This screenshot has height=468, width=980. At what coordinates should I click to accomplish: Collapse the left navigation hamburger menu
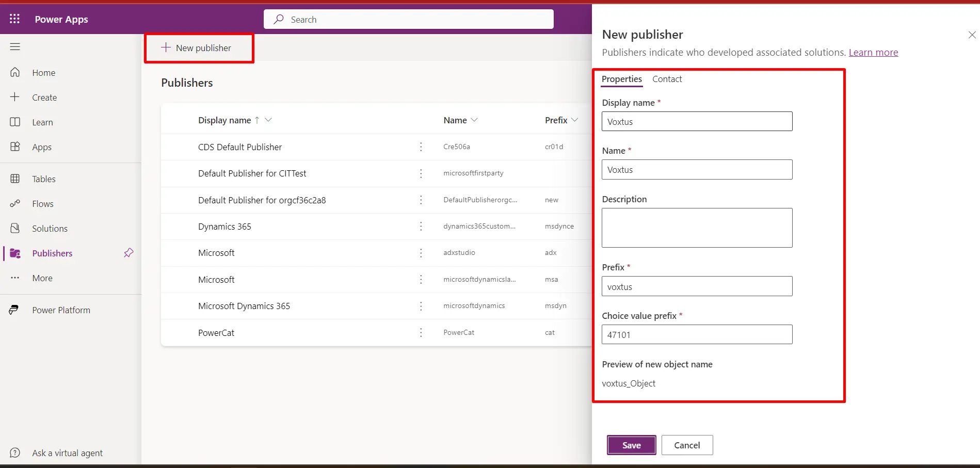[15, 47]
